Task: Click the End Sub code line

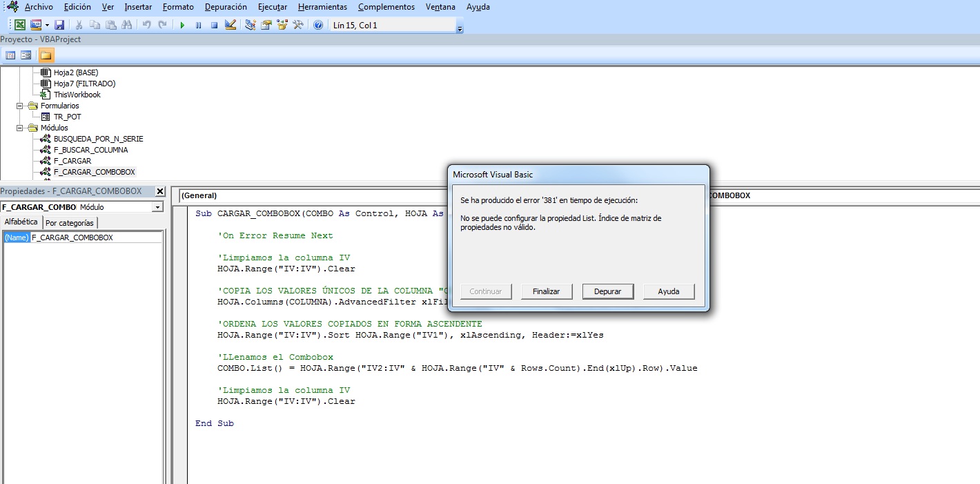Action: pos(215,423)
